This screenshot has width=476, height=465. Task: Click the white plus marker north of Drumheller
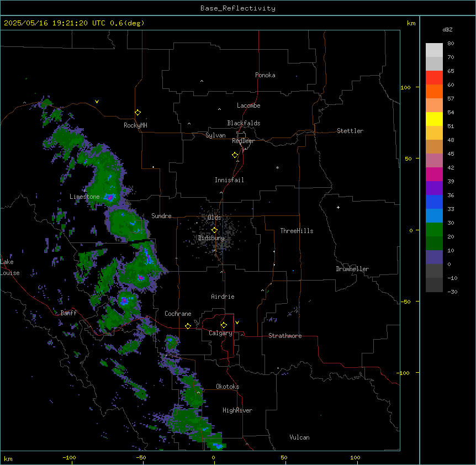338,207
